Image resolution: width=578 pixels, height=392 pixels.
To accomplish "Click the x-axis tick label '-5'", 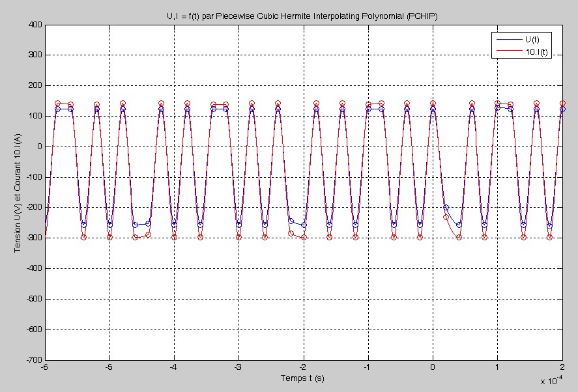I will click(109, 367).
